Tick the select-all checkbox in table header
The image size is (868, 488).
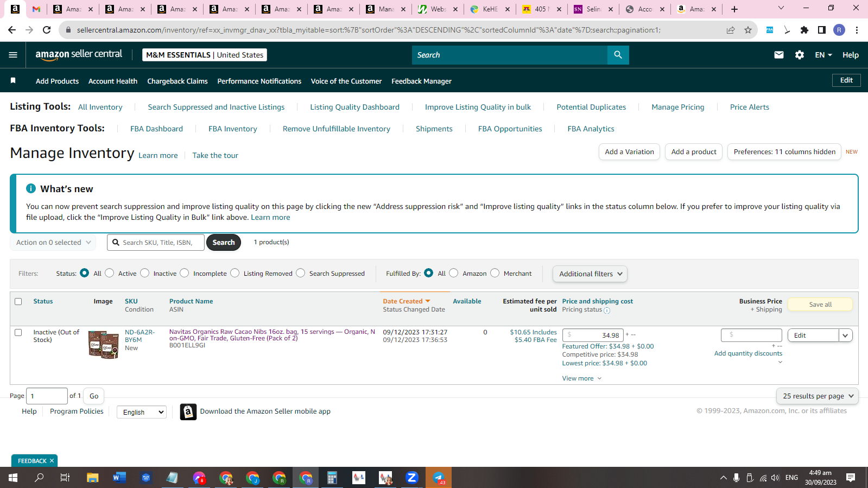tap(18, 301)
